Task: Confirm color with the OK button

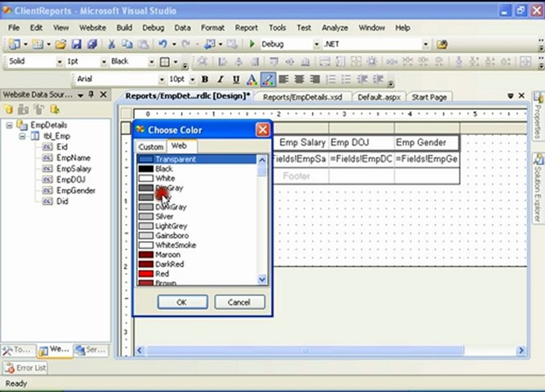Action: [x=183, y=302]
